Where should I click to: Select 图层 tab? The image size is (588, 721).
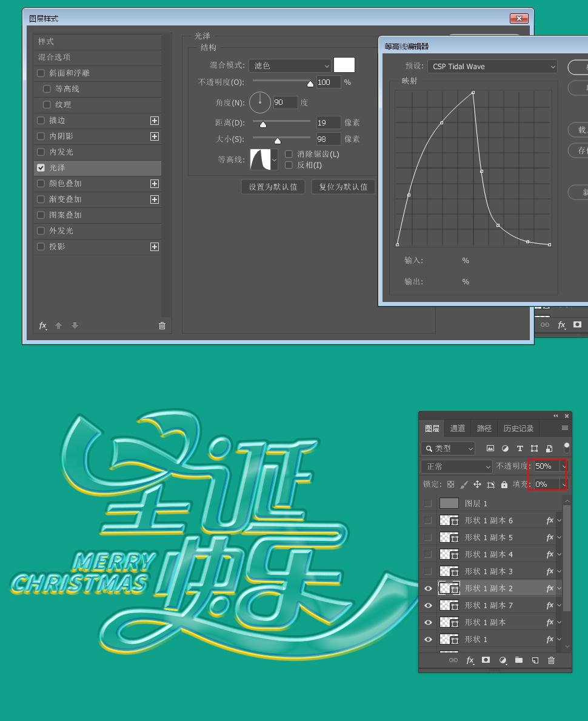point(432,428)
